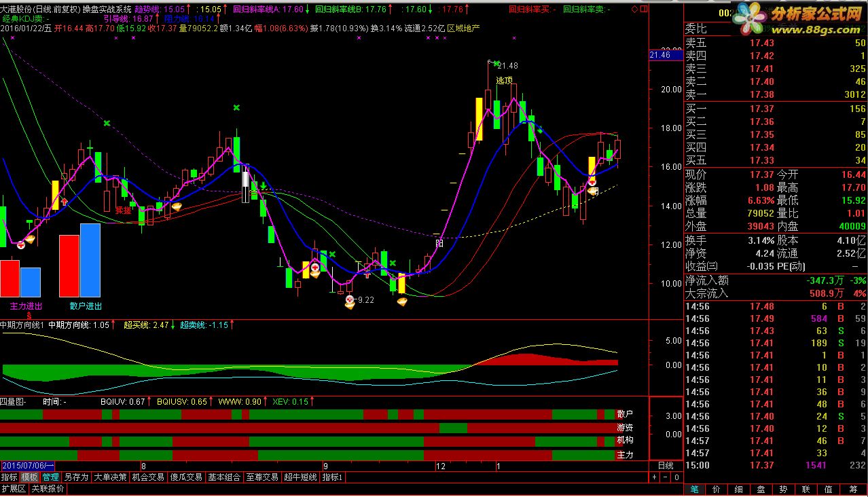Open the 指标1 tab

tap(333, 477)
